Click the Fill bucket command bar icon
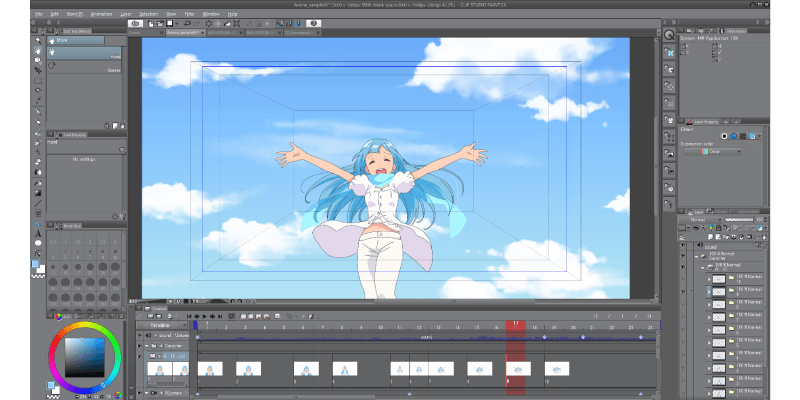Image resolution: width=800 pixels, height=400 pixels. pyautogui.click(x=228, y=23)
